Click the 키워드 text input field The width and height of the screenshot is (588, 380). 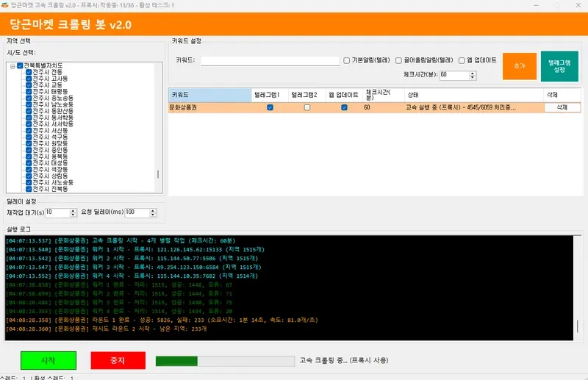pyautogui.click(x=269, y=60)
